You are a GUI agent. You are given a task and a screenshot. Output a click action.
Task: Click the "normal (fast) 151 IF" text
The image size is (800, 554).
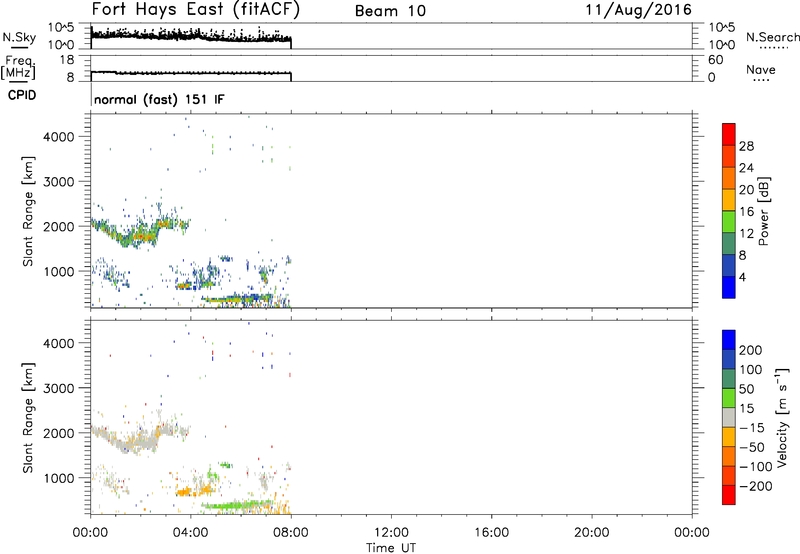[x=159, y=99]
